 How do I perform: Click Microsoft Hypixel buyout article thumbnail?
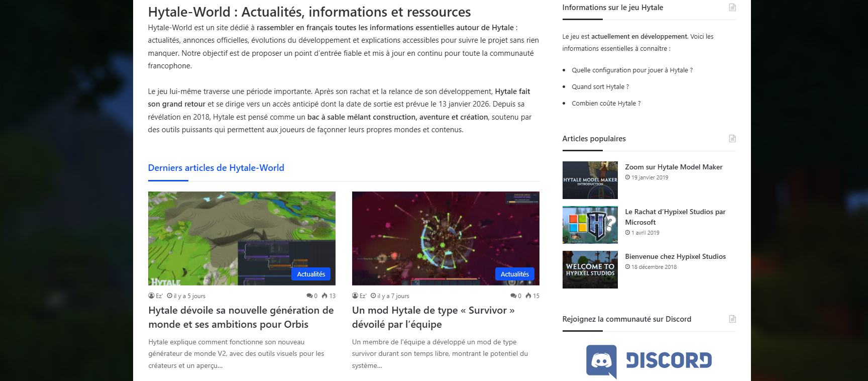point(590,225)
